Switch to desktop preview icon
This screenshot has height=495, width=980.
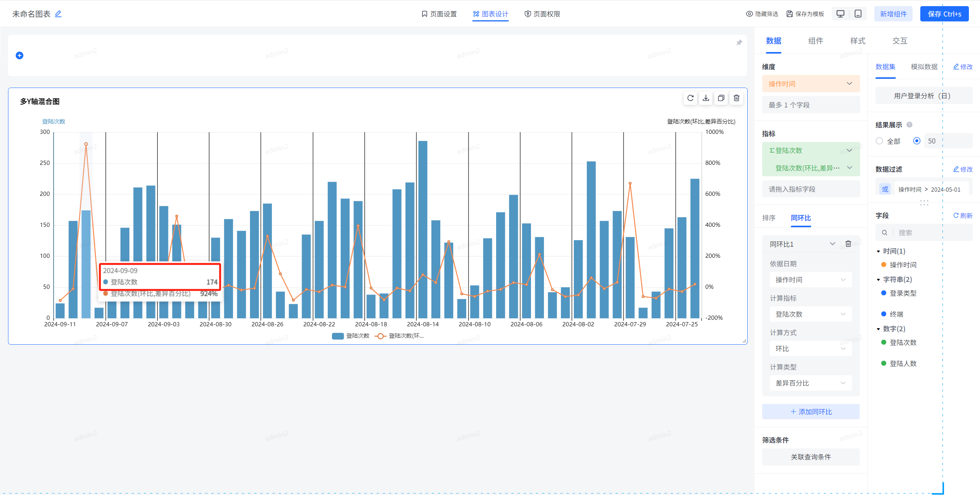tap(840, 14)
